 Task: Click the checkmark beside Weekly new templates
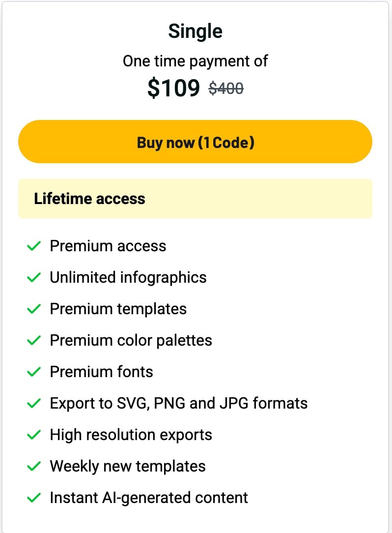[x=33, y=466]
